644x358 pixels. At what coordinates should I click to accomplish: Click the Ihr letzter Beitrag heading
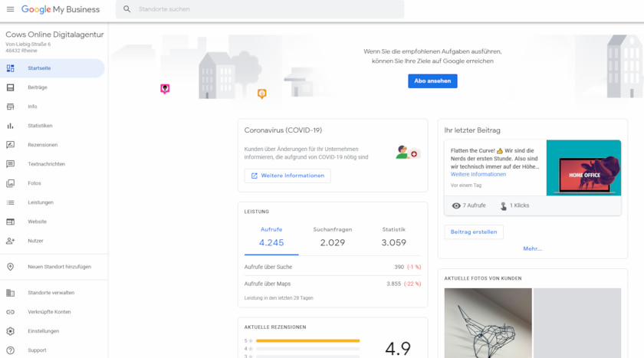(472, 130)
